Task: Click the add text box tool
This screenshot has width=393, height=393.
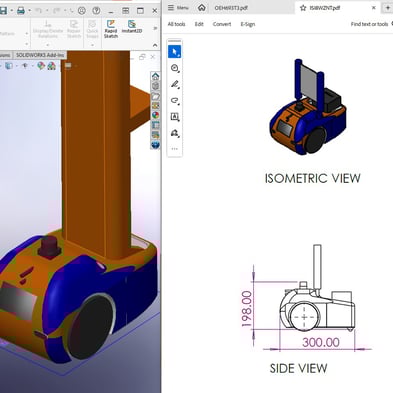Action: [175, 117]
